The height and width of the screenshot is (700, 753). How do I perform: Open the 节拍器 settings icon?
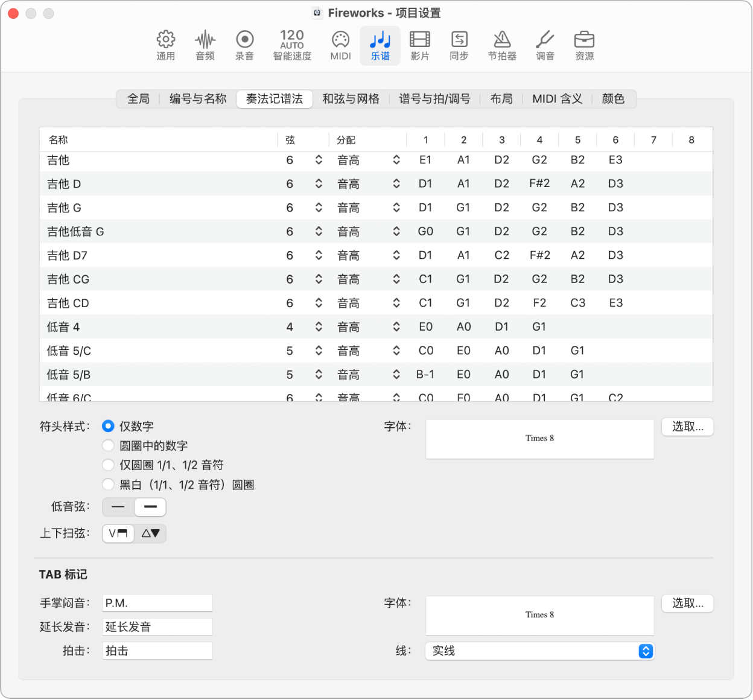click(x=501, y=45)
